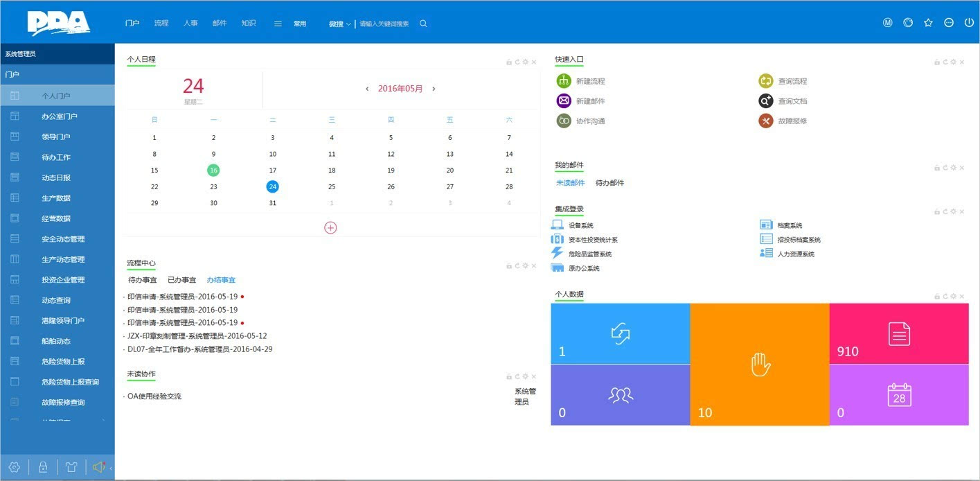980x481 pixels.
Task: Go to next month in calendar
Action: tap(434, 89)
